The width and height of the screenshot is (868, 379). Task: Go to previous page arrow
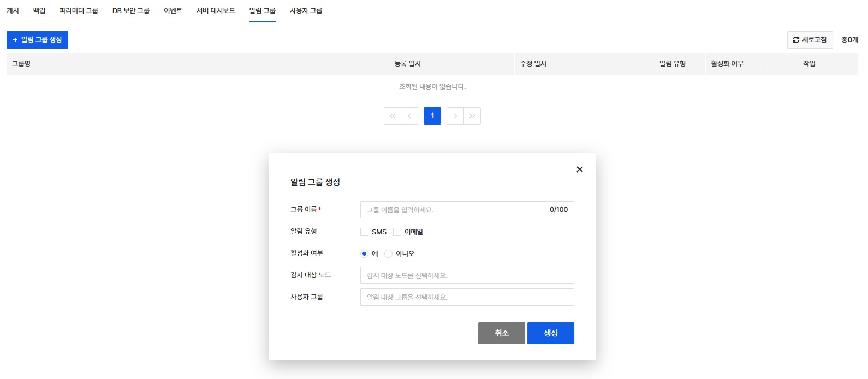[409, 116]
